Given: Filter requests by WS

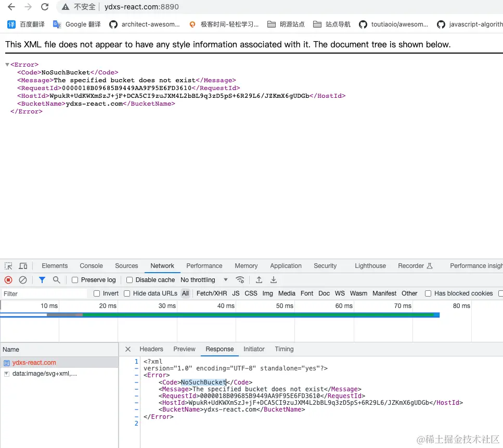Looking at the screenshot, I should tap(340, 293).
